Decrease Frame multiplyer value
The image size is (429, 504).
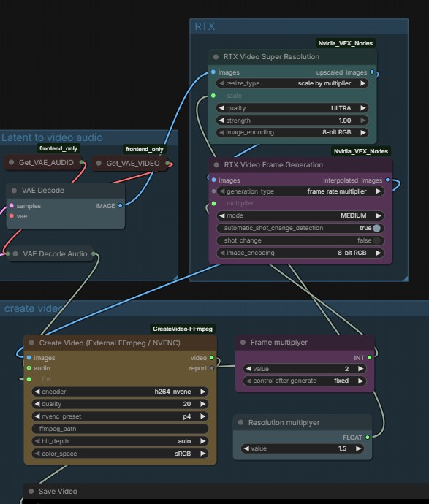tap(248, 369)
